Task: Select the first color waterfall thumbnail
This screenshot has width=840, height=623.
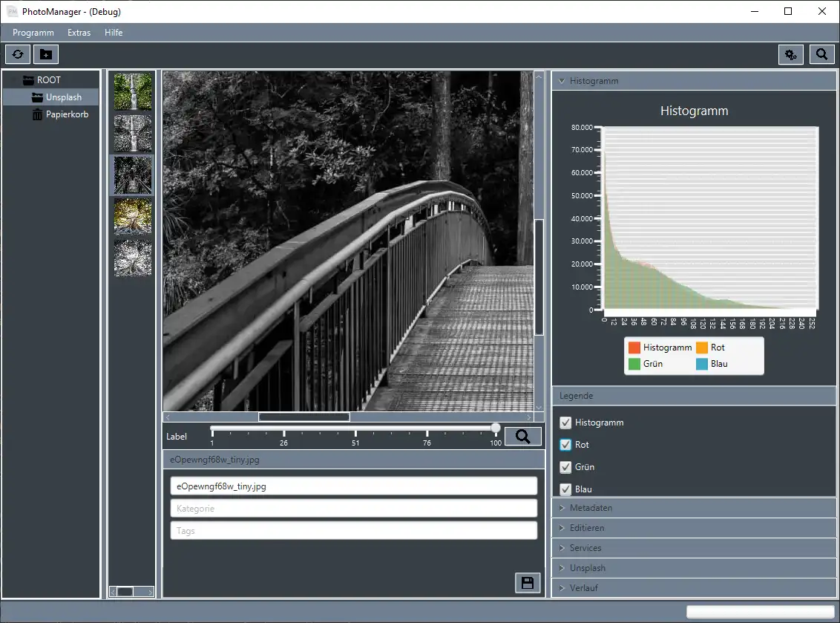Action: [x=132, y=91]
